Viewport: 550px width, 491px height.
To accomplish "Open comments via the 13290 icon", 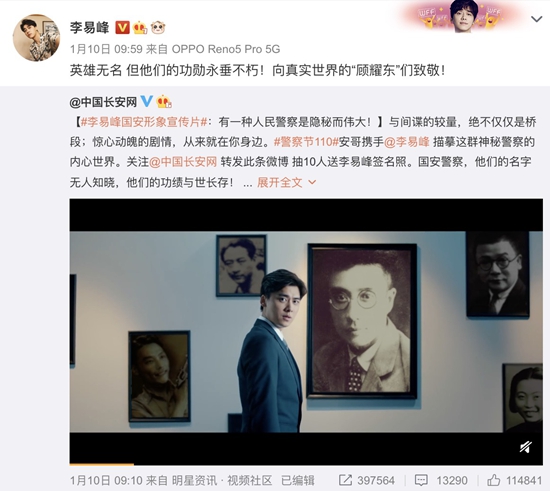I will click(421, 480).
